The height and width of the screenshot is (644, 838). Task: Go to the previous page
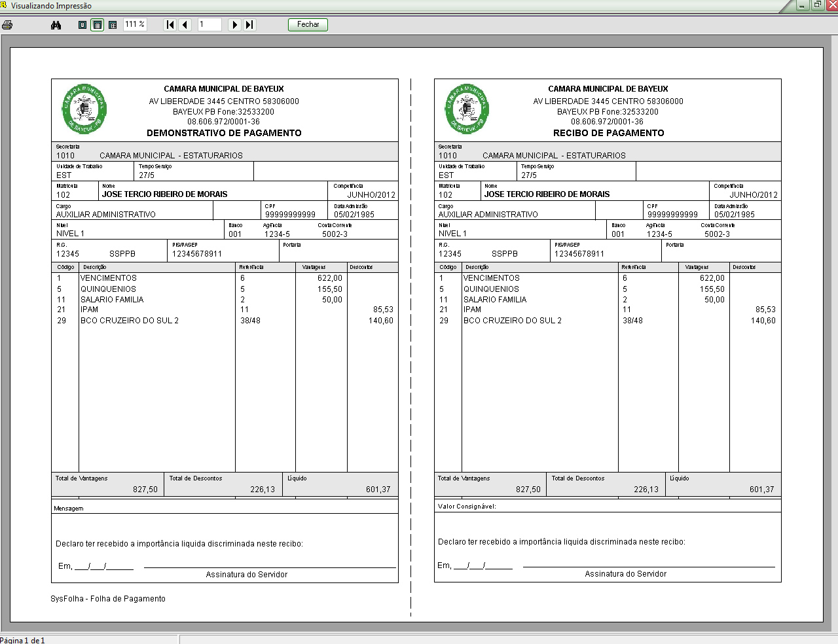point(185,25)
